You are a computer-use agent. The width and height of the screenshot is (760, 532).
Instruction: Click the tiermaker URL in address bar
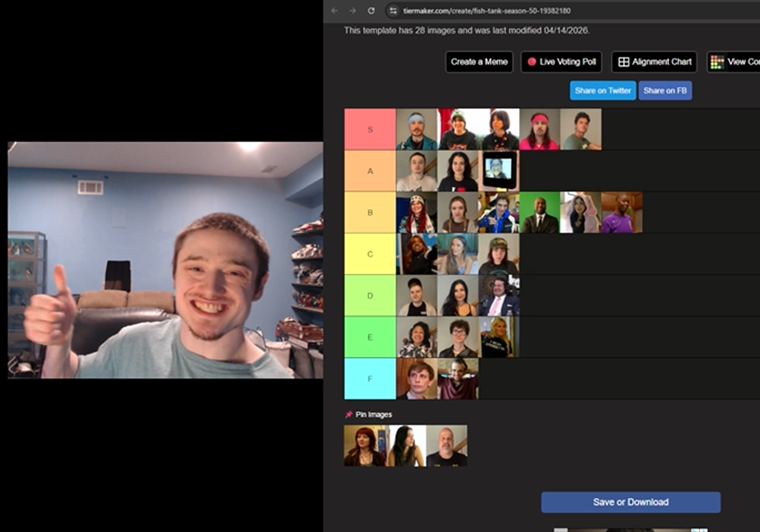pyautogui.click(x=487, y=11)
